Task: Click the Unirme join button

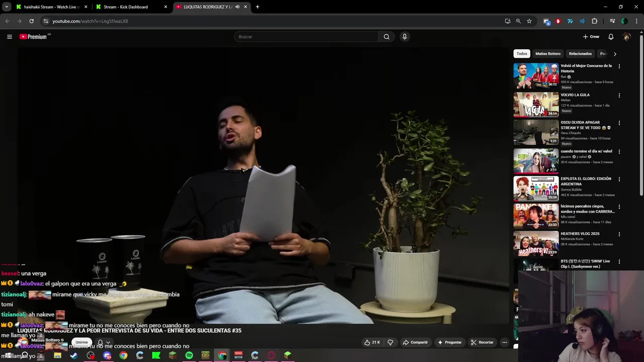Action: click(x=82, y=342)
